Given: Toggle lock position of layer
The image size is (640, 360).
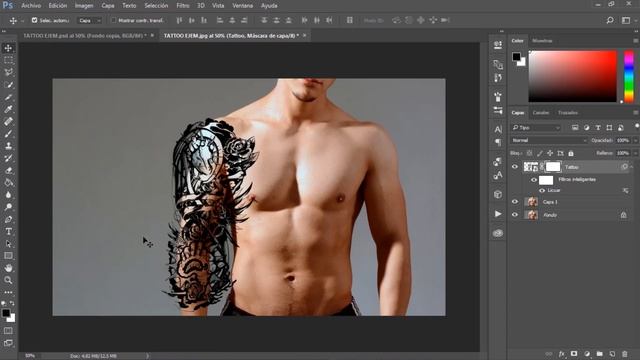Looking at the screenshot, I should click(x=550, y=153).
